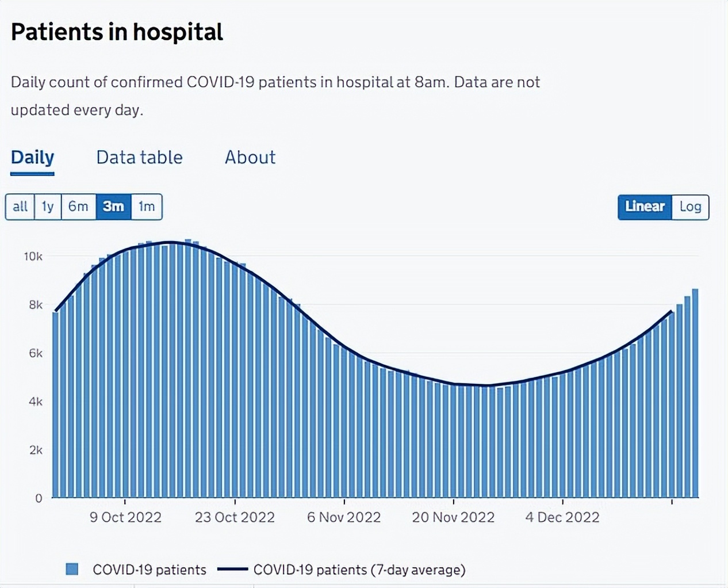The width and height of the screenshot is (728, 588).
Task: Open the Data table tab
Action: tap(139, 158)
